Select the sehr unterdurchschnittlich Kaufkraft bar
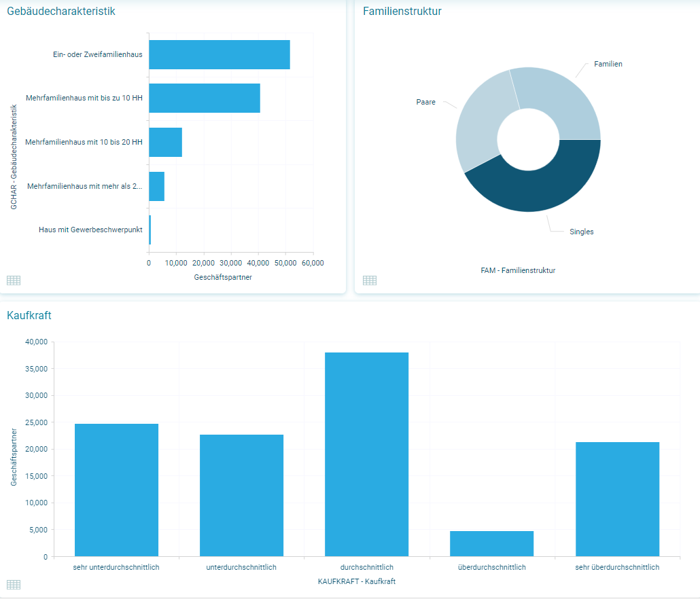This screenshot has width=700, height=599. (x=116, y=490)
